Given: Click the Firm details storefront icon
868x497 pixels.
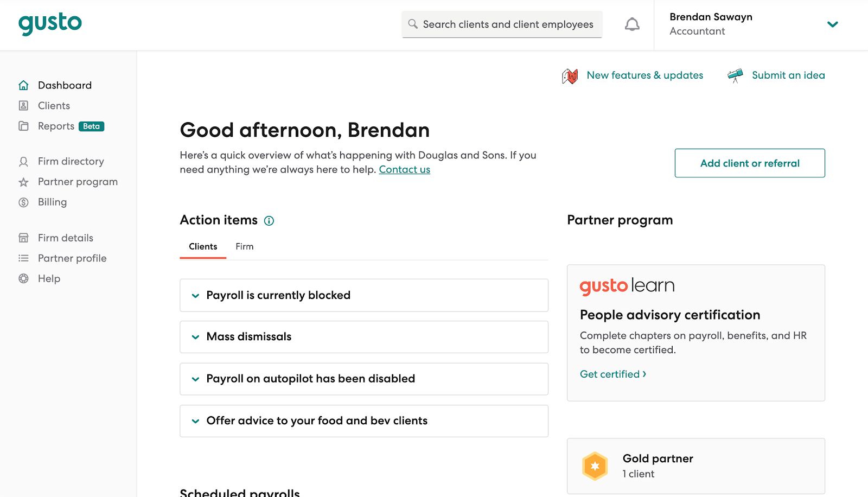Looking at the screenshot, I should click(23, 238).
